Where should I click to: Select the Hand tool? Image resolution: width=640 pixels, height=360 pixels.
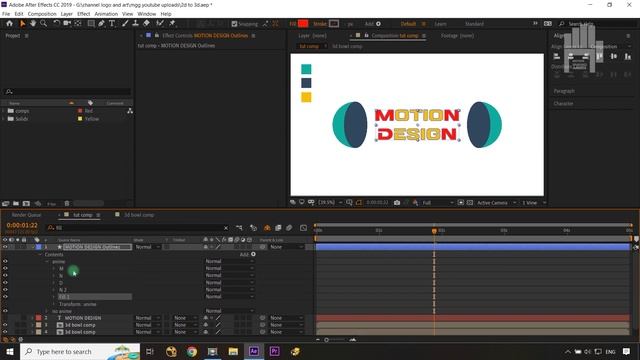pos(33,24)
